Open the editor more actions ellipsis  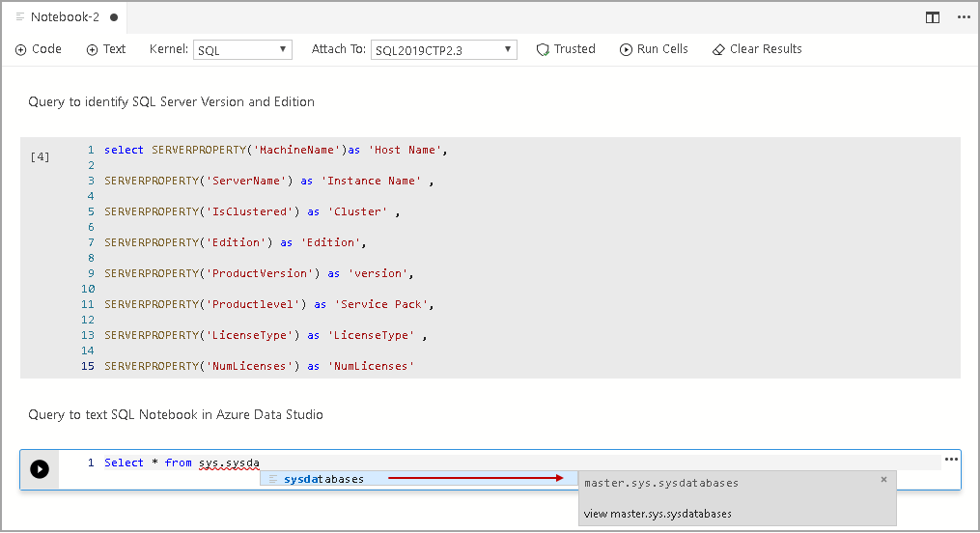pos(963,17)
